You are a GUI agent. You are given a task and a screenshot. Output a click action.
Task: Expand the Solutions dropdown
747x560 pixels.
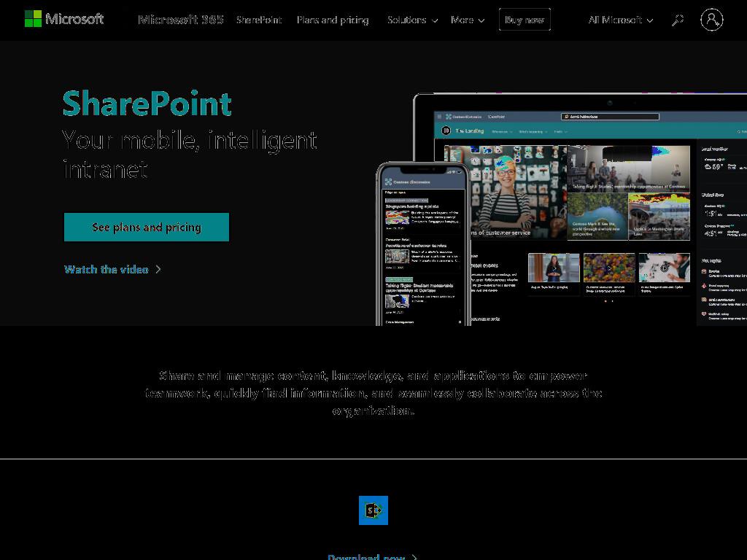coord(412,20)
